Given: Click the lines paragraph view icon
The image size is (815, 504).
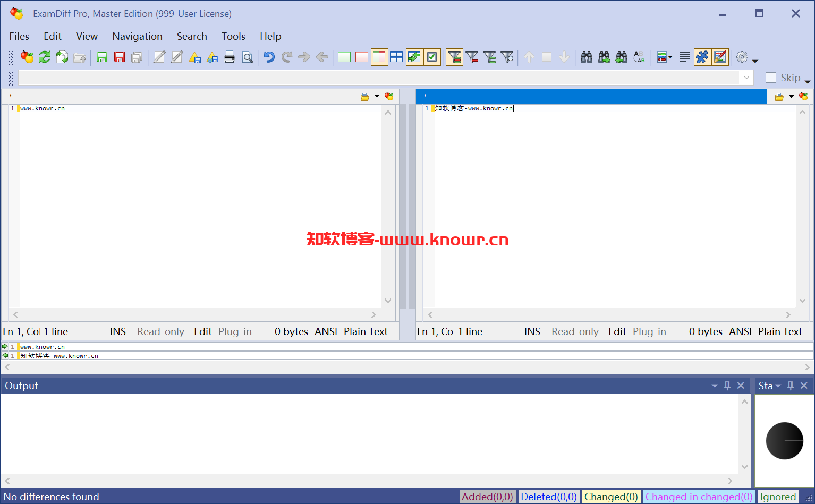Looking at the screenshot, I should click(685, 57).
